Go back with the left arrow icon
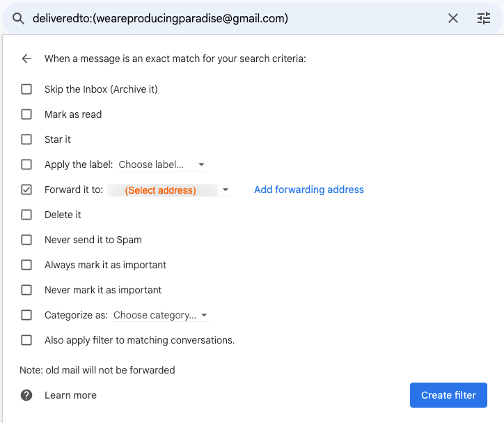This screenshot has height=423, width=504. coord(26,59)
